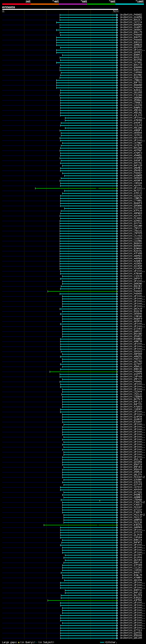Select hit UniRef100_Q8WMS6
The image size is (146, 644).
[131, 520]
